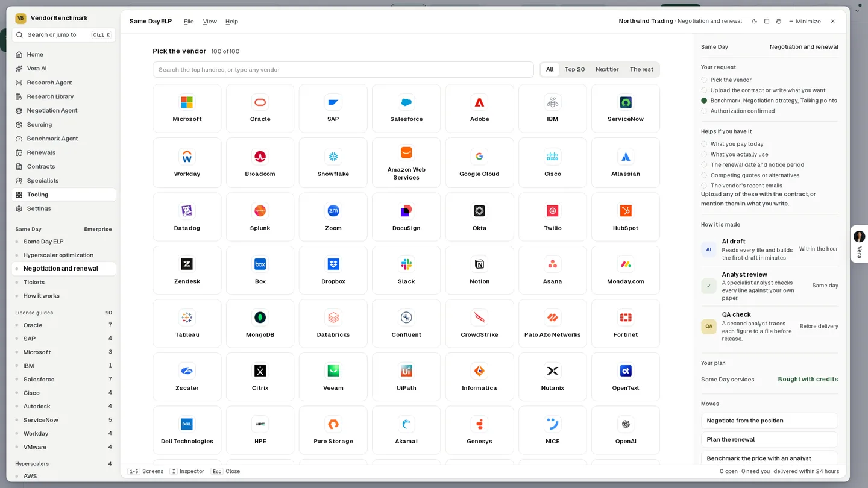868x488 pixels.
Task: Open the Inspector from the footer
Action: pyautogui.click(x=187, y=471)
